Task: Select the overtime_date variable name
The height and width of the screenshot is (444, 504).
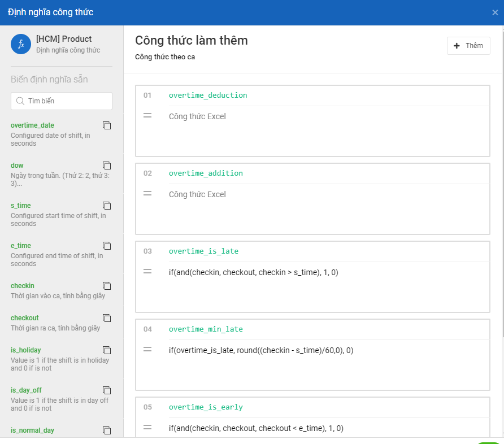Action: [x=32, y=125]
